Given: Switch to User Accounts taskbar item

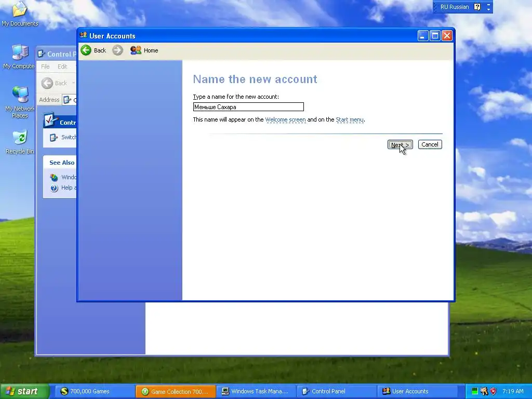Looking at the screenshot, I should (x=417, y=391).
